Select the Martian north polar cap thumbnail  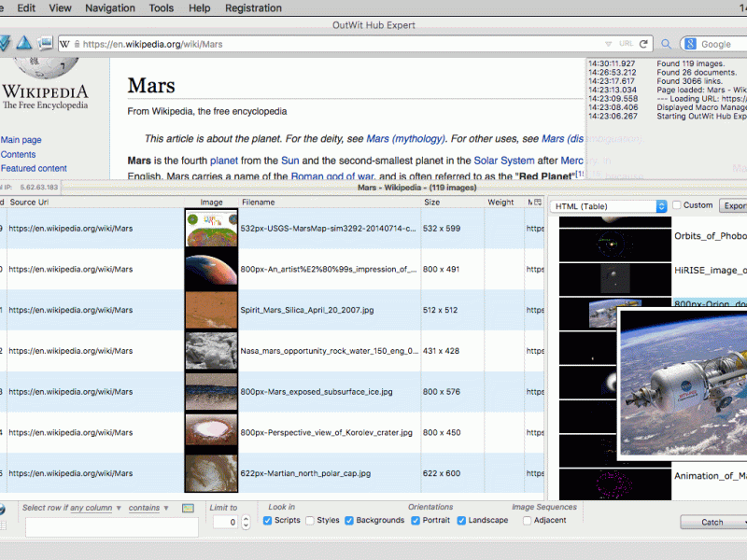[x=212, y=473]
